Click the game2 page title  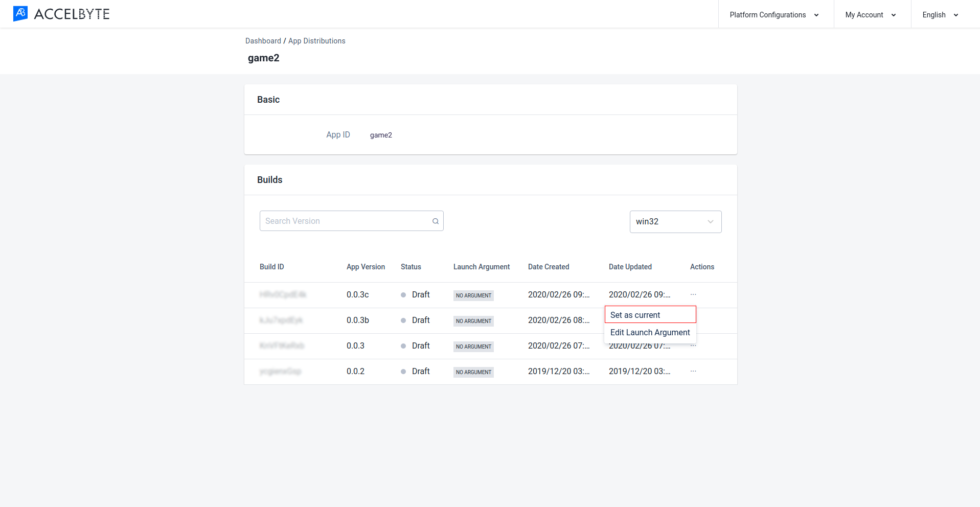(x=264, y=58)
